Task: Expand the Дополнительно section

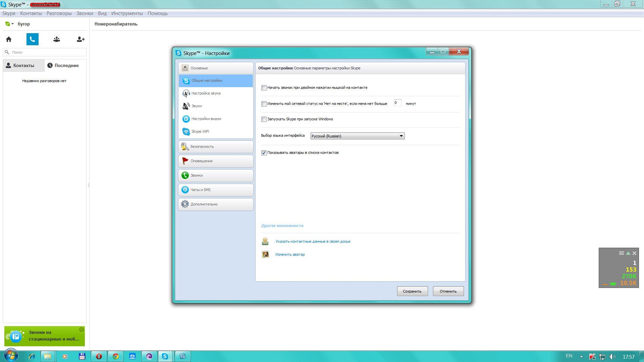Action: click(216, 204)
